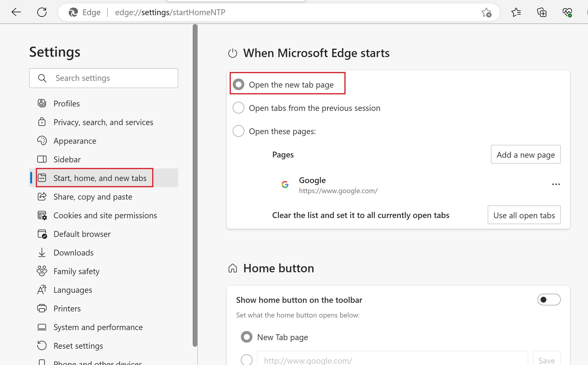Open the Collections icon
This screenshot has width=588, height=365.
point(541,12)
